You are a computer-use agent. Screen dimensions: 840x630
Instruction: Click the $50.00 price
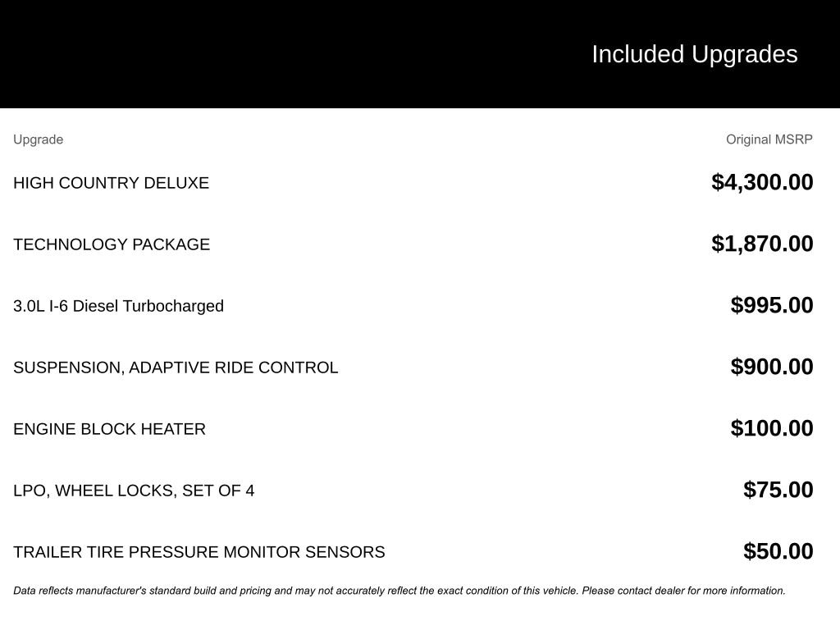point(778,551)
